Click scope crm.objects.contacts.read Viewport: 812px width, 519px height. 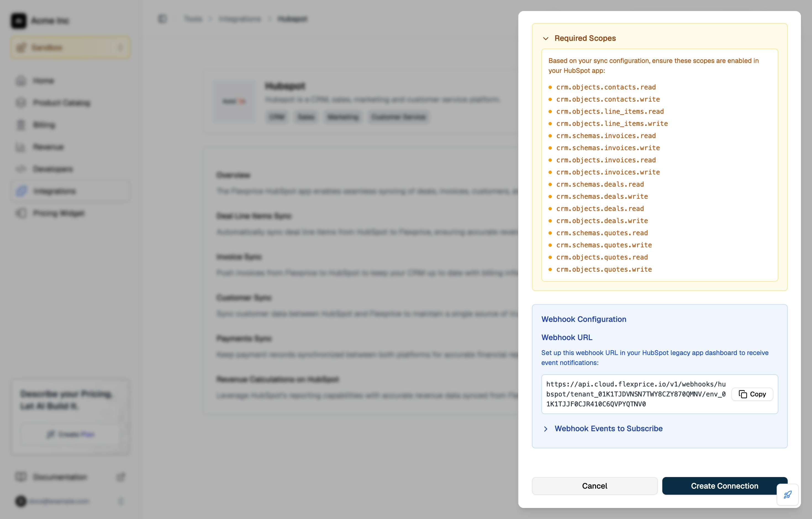point(606,87)
